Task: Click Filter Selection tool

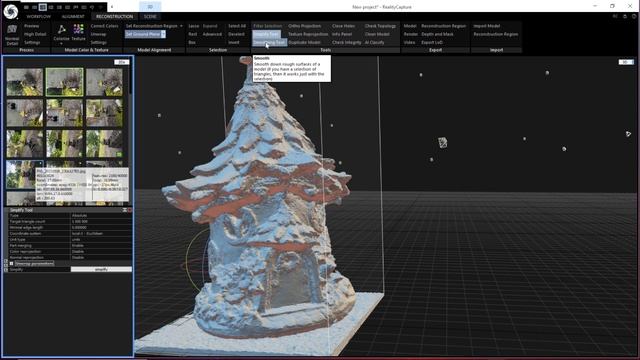Action: tap(267, 26)
